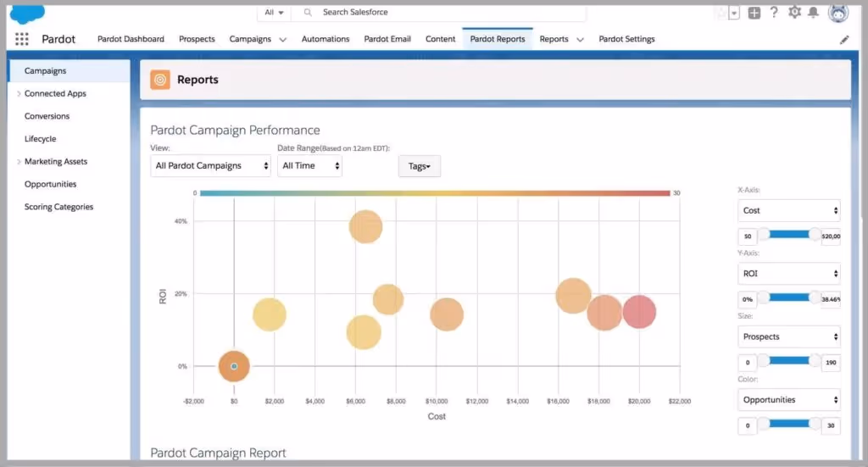Click the color gradient legend bar
The width and height of the screenshot is (868, 467).
pos(435,193)
